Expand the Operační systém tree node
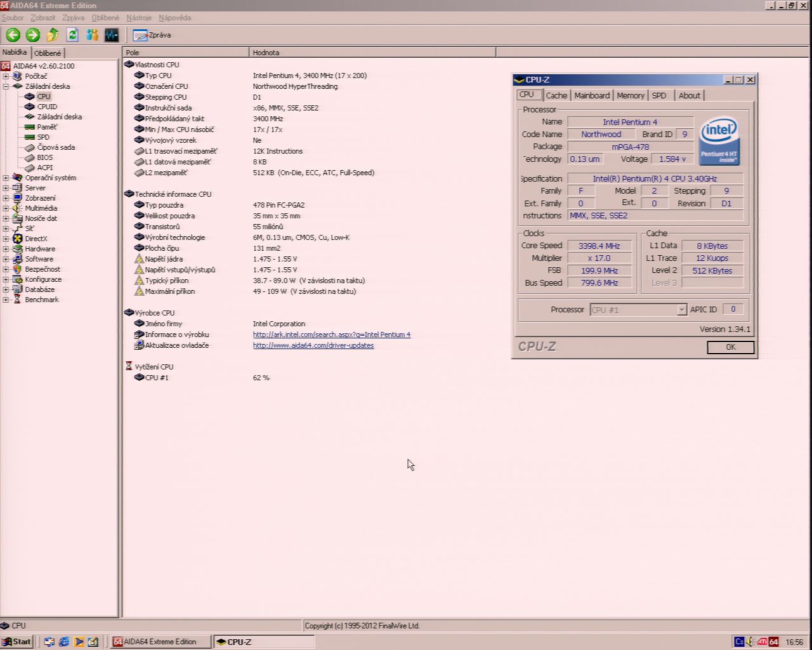The width and height of the screenshot is (812, 650). point(6,178)
